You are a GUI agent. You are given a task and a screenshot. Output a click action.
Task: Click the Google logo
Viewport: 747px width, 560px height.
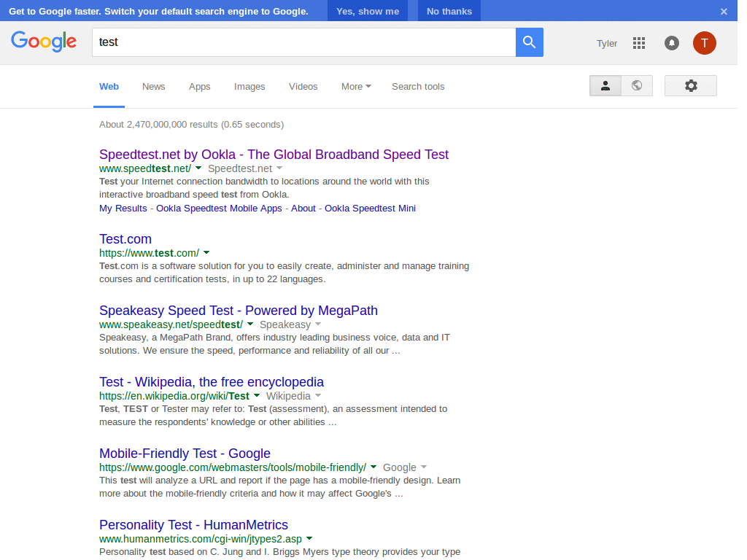pyautogui.click(x=44, y=42)
